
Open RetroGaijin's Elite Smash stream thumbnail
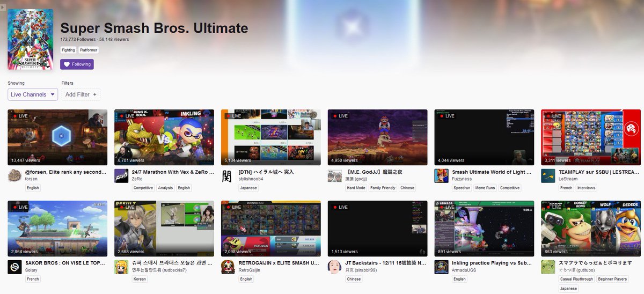pos(271,229)
